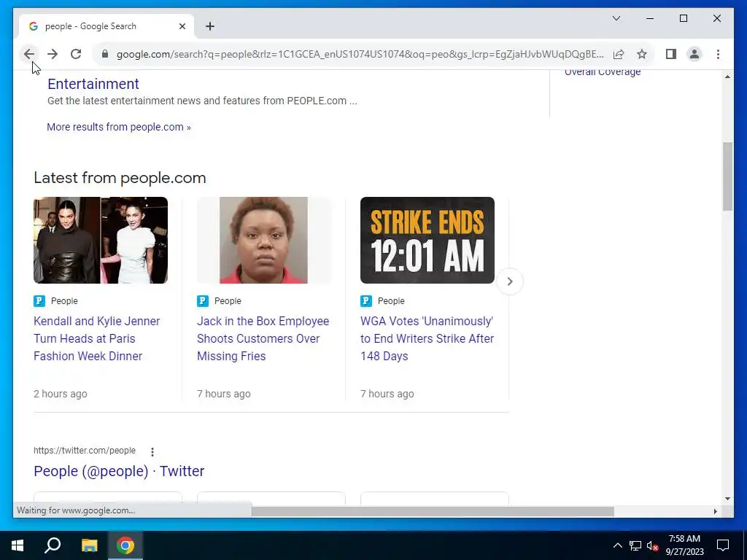
Task: Open the Chrome profile avatar
Action: [x=694, y=54]
